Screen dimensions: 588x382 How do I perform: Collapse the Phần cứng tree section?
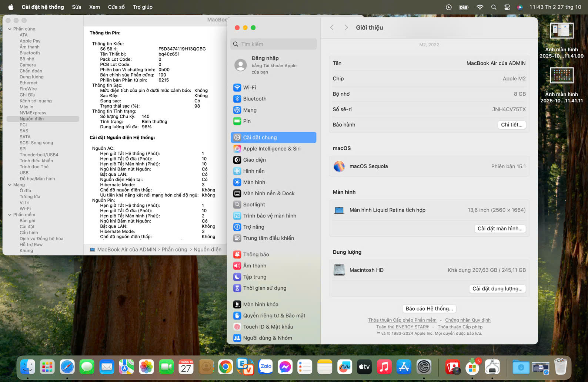click(10, 29)
